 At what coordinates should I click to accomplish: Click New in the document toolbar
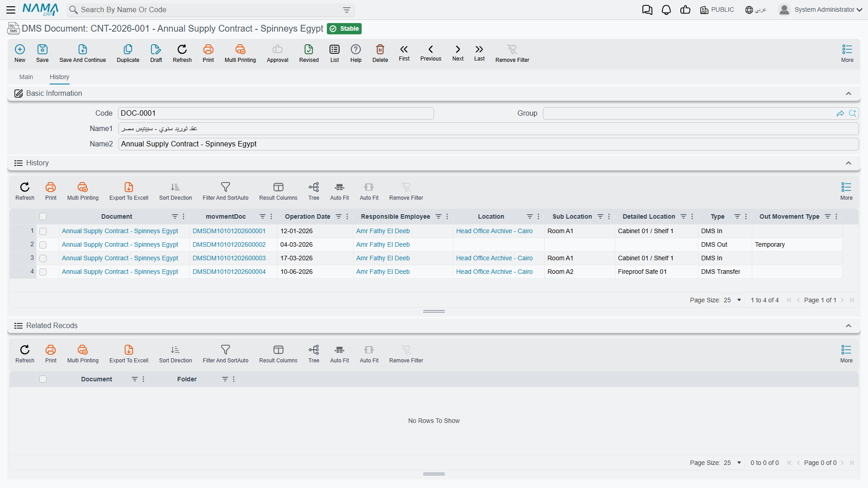(x=20, y=53)
